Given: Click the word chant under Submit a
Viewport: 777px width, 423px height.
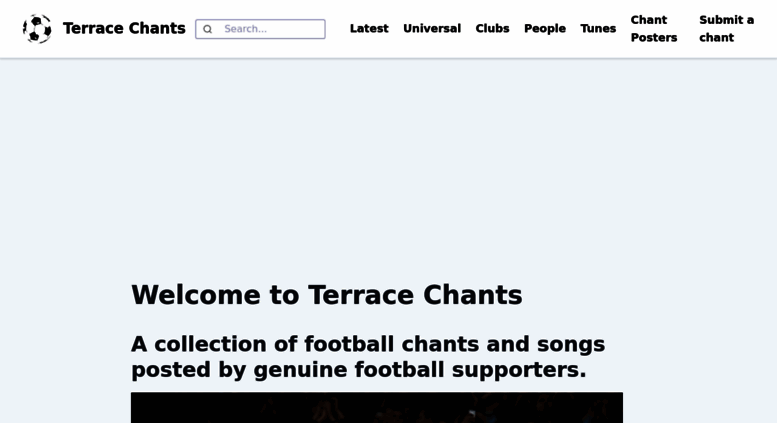Looking at the screenshot, I should tap(717, 38).
